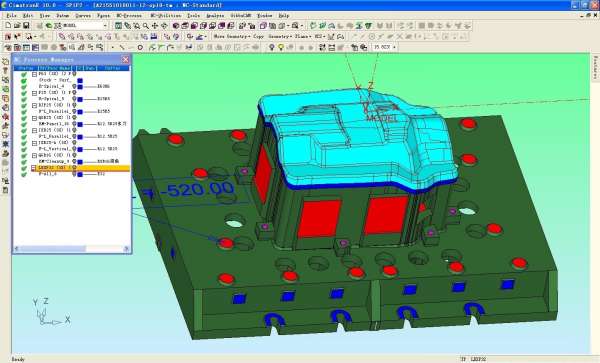Click the open folder icon

coord(17,26)
